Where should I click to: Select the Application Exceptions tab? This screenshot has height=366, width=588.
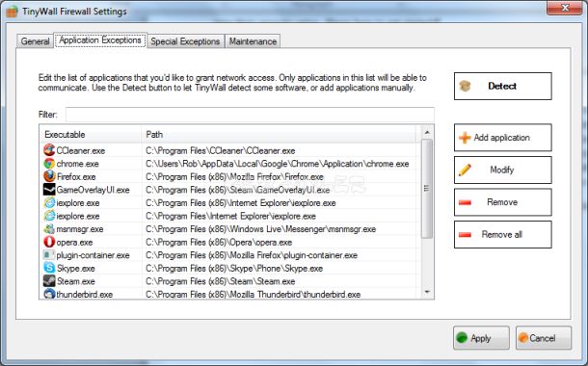pyautogui.click(x=100, y=40)
